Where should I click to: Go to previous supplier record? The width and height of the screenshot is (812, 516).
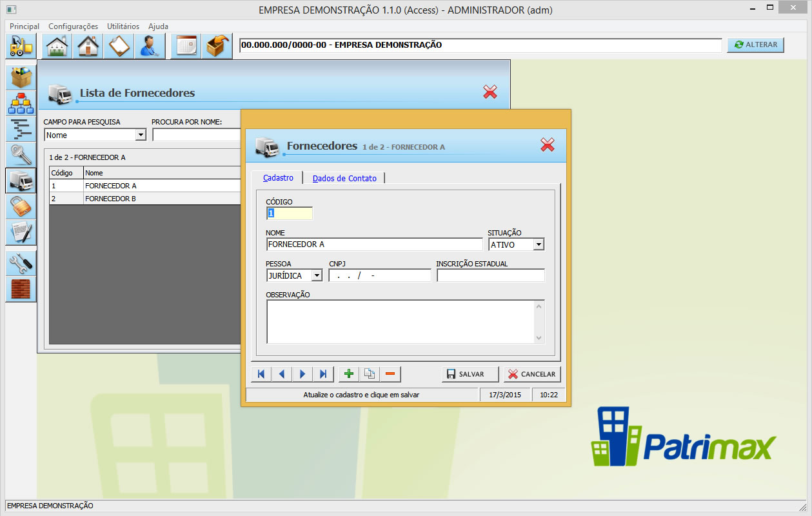tap(281, 374)
